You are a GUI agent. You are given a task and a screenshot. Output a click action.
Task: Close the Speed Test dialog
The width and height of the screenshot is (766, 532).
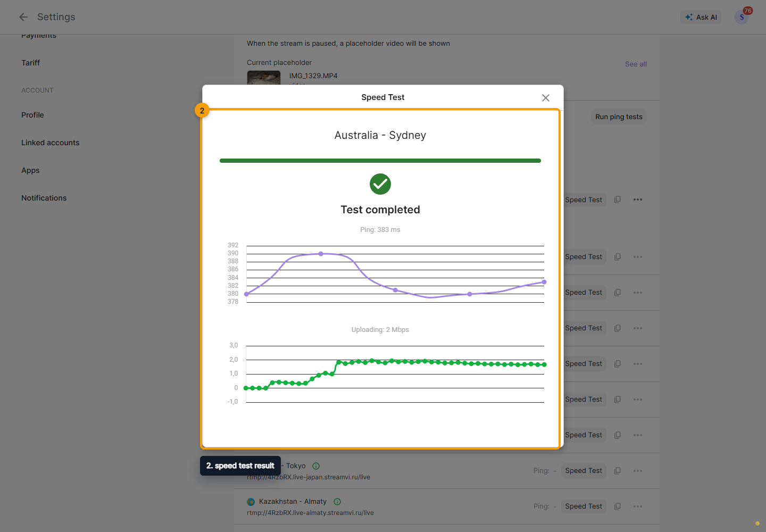coord(545,98)
